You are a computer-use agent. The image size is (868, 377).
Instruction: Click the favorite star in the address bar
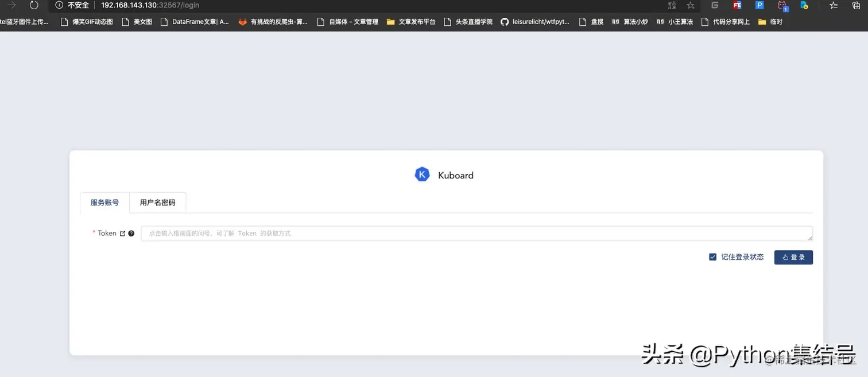coord(690,5)
